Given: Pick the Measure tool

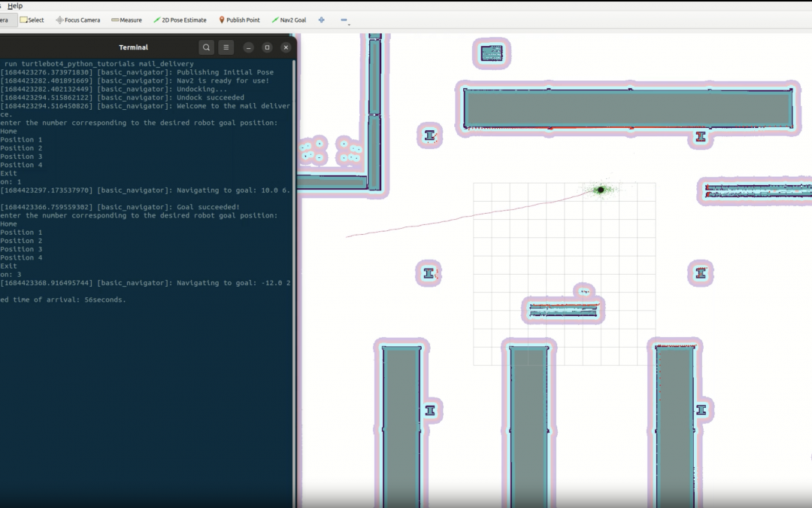Looking at the screenshot, I should coord(126,20).
